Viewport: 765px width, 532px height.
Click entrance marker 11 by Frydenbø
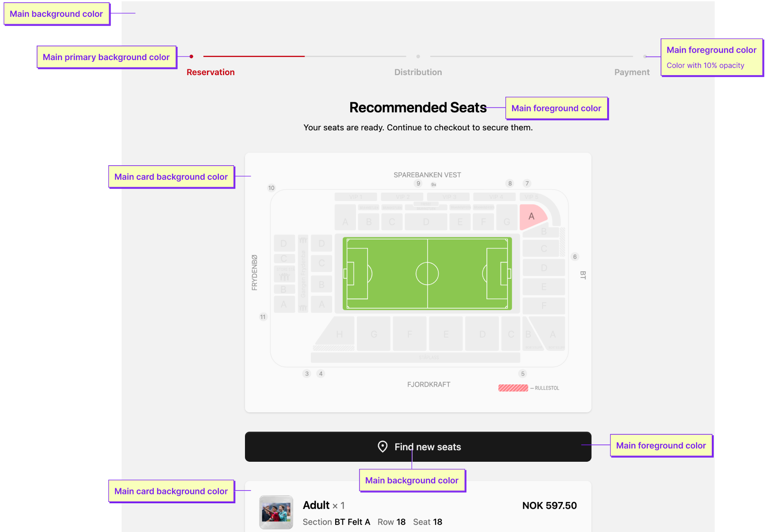pyautogui.click(x=263, y=317)
